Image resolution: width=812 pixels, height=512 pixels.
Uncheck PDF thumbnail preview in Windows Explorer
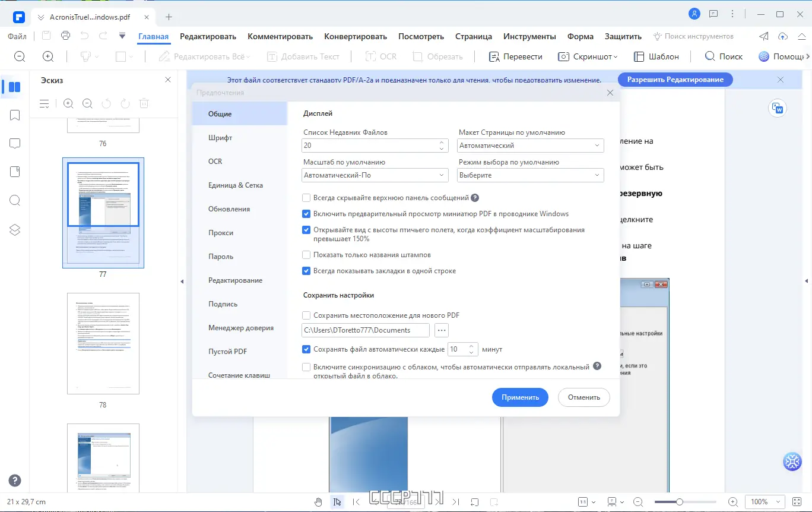(306, 214)
